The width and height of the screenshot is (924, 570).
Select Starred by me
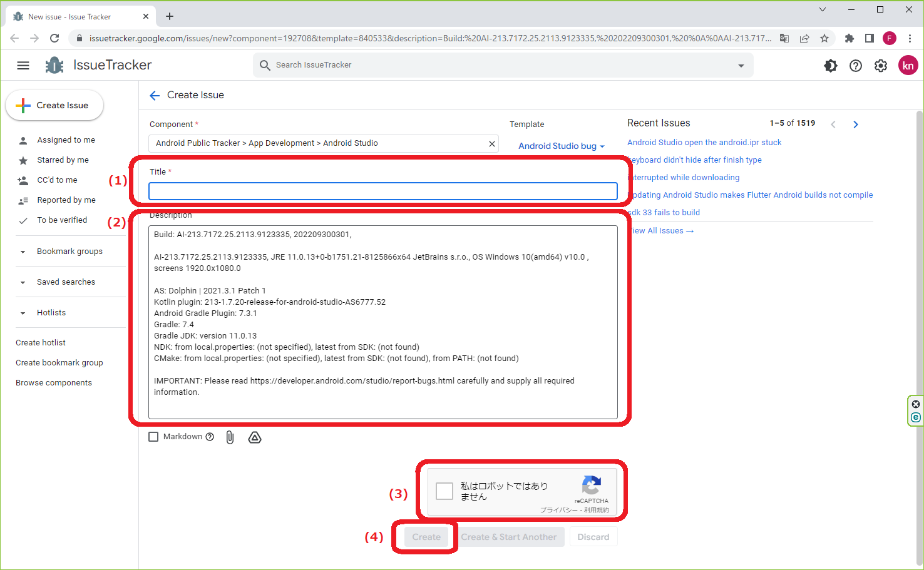63,160
